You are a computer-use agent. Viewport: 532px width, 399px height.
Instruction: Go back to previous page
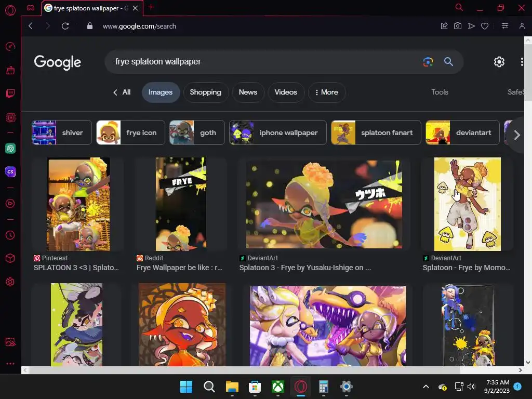[x=31, y=26]
